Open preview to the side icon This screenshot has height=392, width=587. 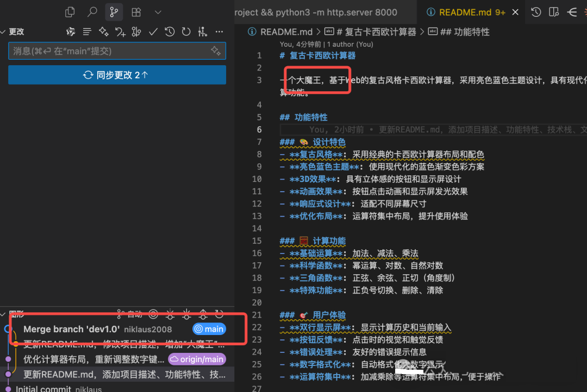554,12
